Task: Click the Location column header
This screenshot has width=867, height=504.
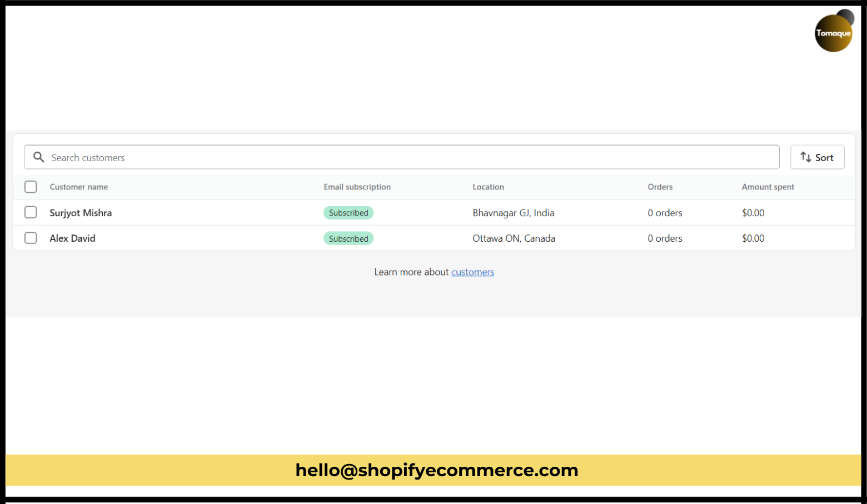Action: point(489,187)
